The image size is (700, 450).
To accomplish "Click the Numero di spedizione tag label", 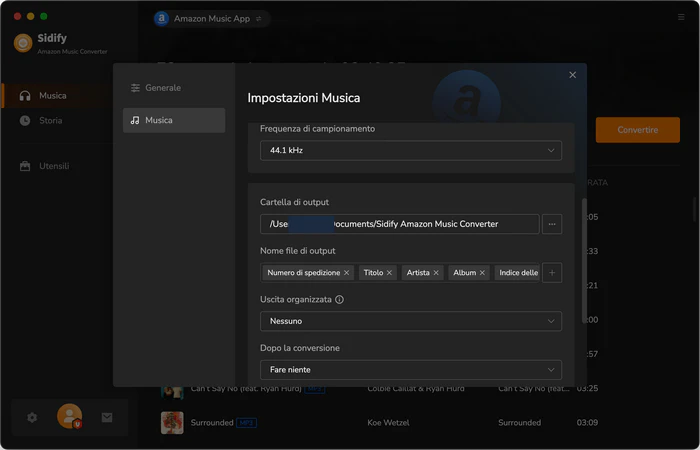I will click(304, 273).
